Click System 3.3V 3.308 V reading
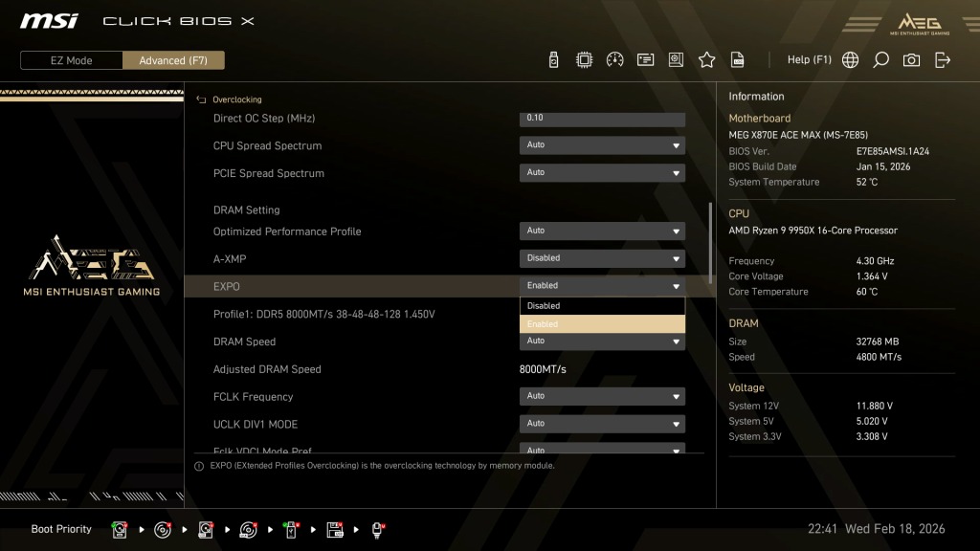The image size is (980, 551). point(872,436)
